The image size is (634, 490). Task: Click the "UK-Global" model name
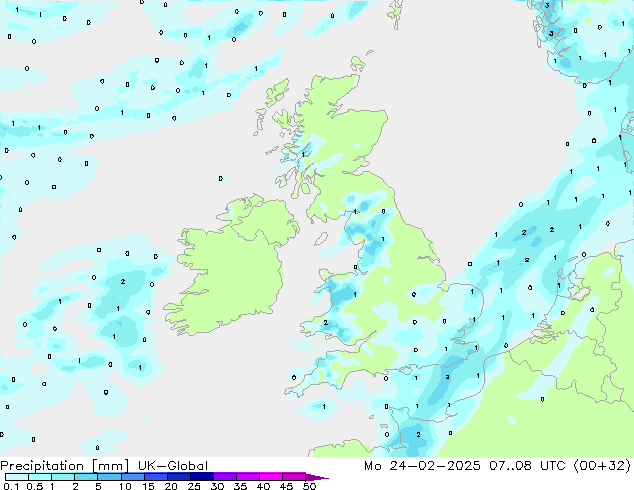pos(173,466)
